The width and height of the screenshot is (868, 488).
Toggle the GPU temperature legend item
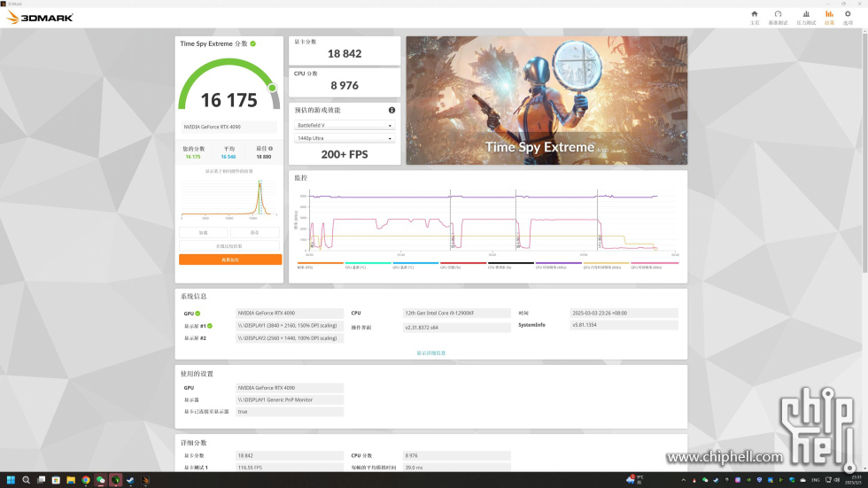[x=415, y=265]
